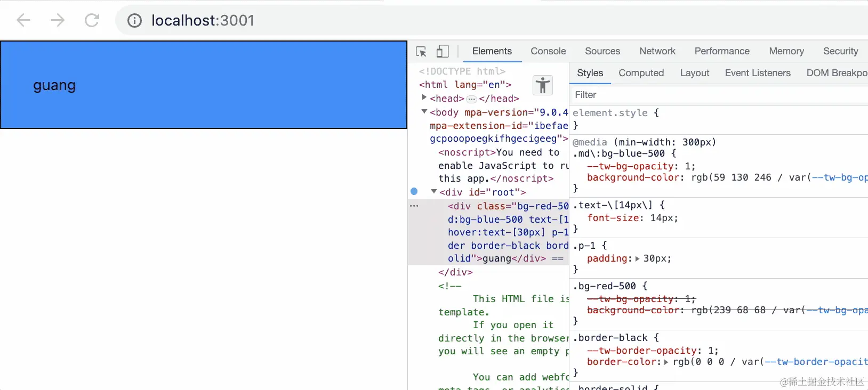Screen dimensions: 868x390
Task: Activate the inspect element picker icon
Action: [421, 51]
